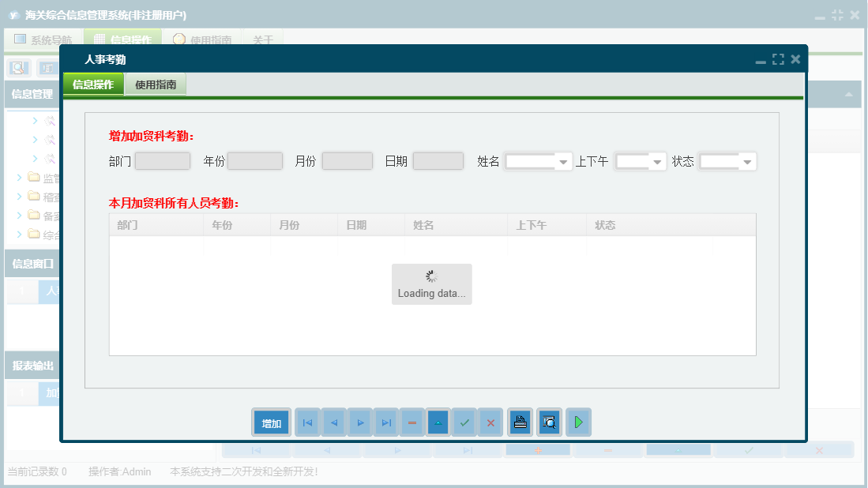
Task: Click the 日期 input field
Action: 438,161
